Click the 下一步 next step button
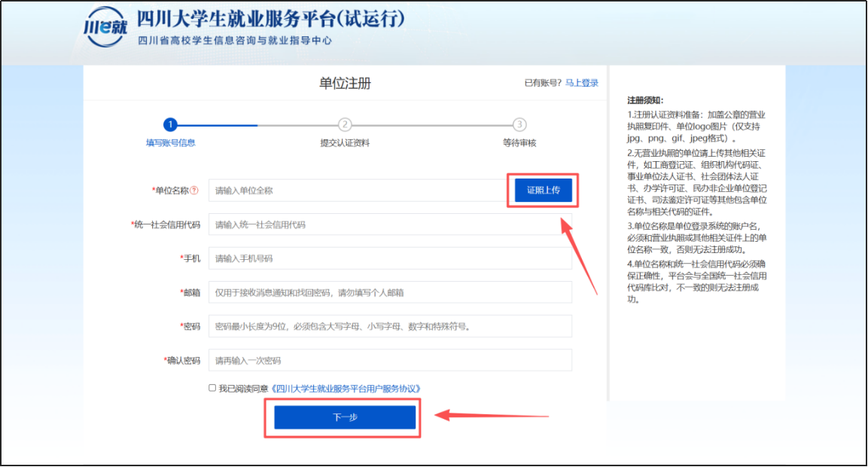This screenshot has width=868, height=467. 345,417
